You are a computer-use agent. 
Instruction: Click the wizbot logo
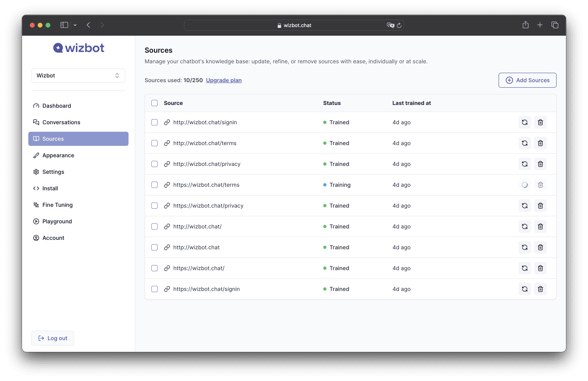[79, 48]
